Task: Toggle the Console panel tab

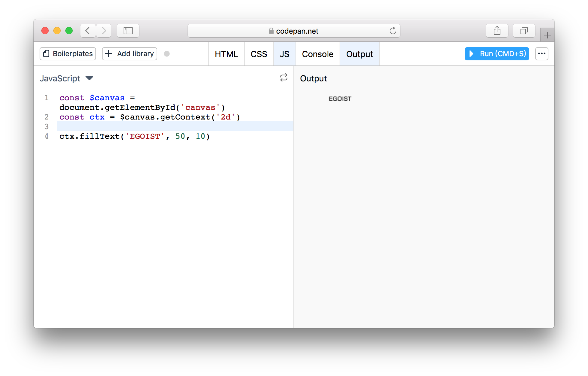Action: point(317,54)
